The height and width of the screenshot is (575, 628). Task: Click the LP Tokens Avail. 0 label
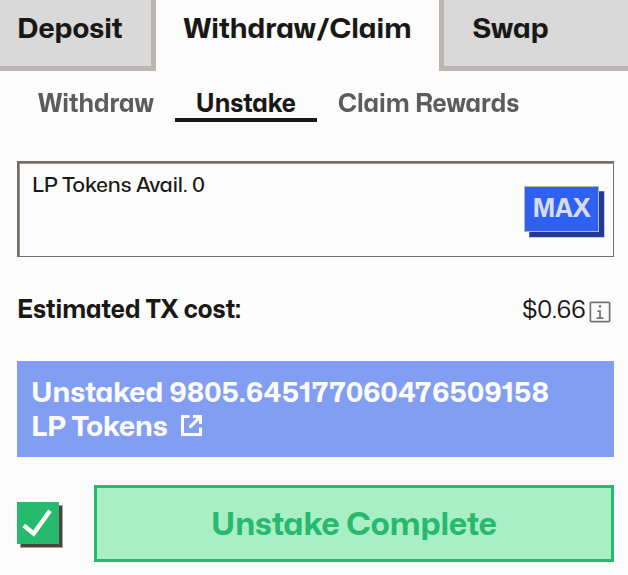(118, 185)
